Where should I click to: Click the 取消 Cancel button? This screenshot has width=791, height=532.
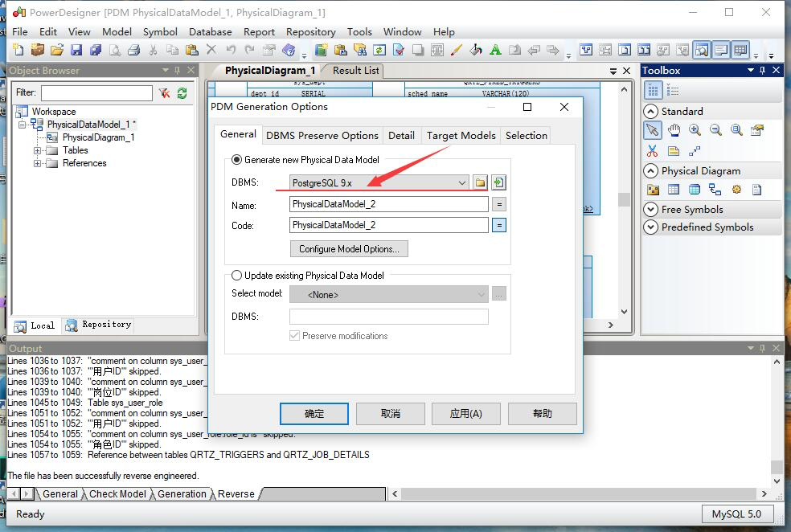(x=391, y=414)
